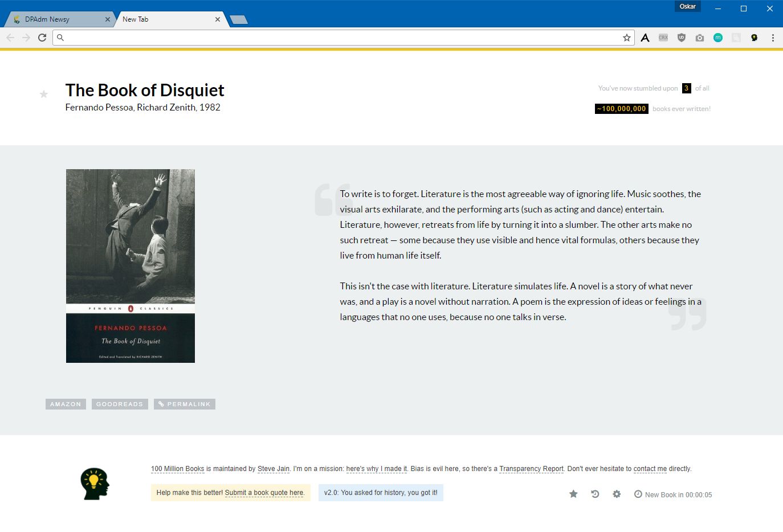Click the Book of Disquiet cover image
Image resolution: width=783 pixels, height=532 pixels.
[130, 266]
